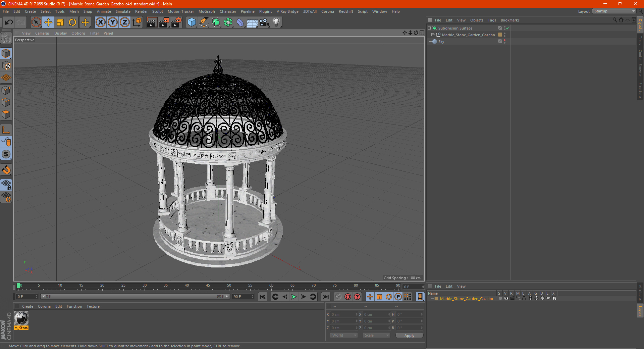Click Render to Picture Viewer icon
The height and width of the screenshot is (349, 644).
pyautogui.click(x=164, y=22)
